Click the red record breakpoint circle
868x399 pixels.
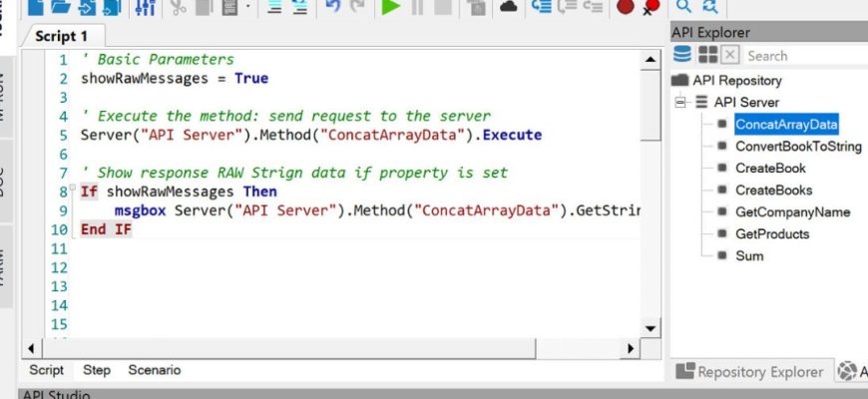click(625, 7)
